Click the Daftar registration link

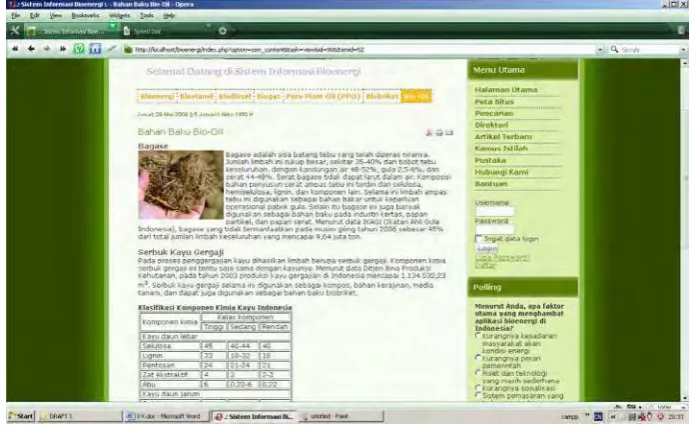tap(485, 265)
